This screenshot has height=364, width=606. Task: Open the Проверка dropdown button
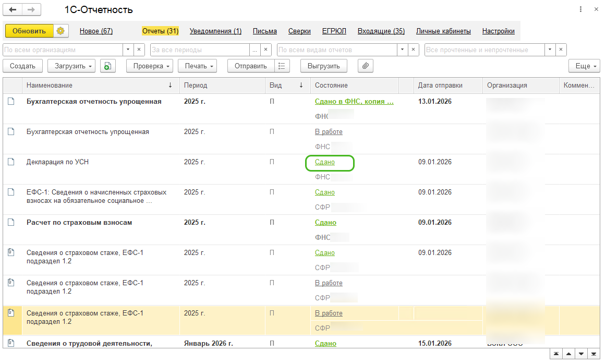152,66
